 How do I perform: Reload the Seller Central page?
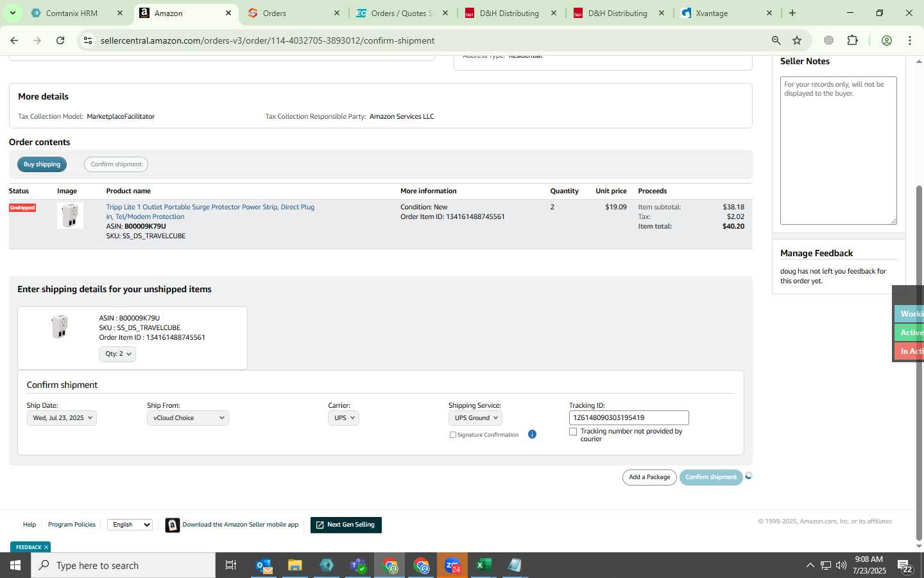coord(60,40)
